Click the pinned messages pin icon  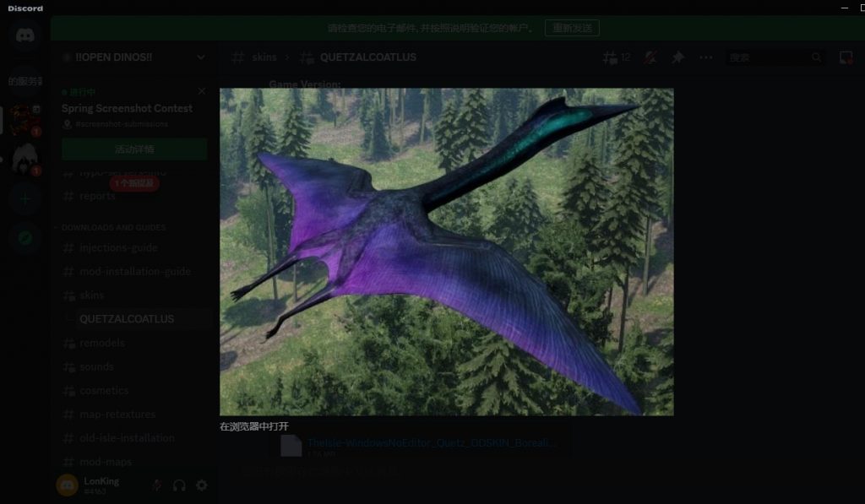pyautogui.click(x=677, y=57)
